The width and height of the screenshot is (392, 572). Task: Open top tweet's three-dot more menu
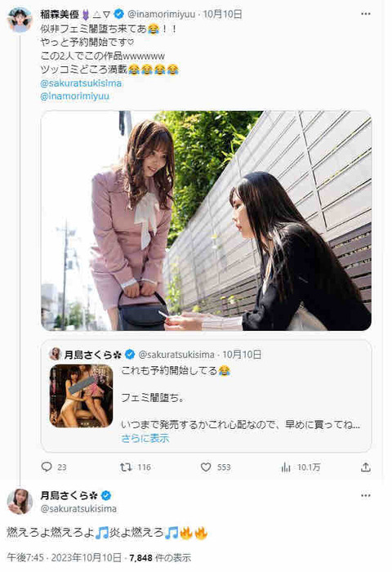(365, 14)
